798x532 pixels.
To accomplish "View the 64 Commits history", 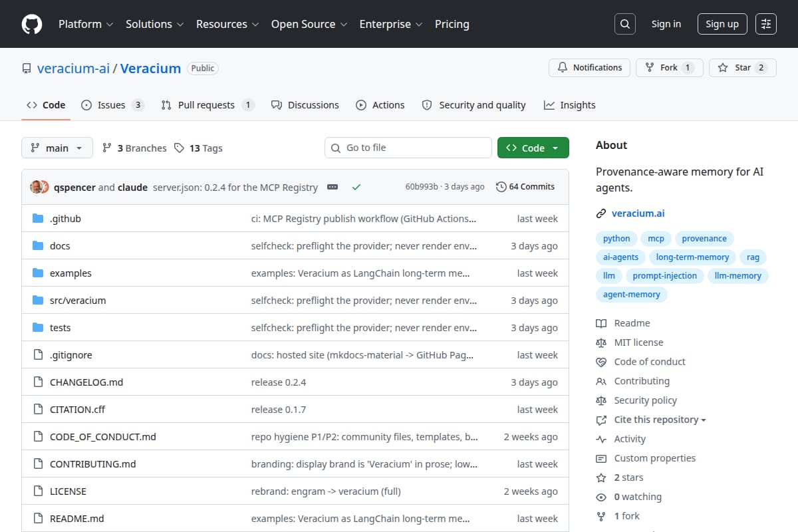I will pos(525,187).
